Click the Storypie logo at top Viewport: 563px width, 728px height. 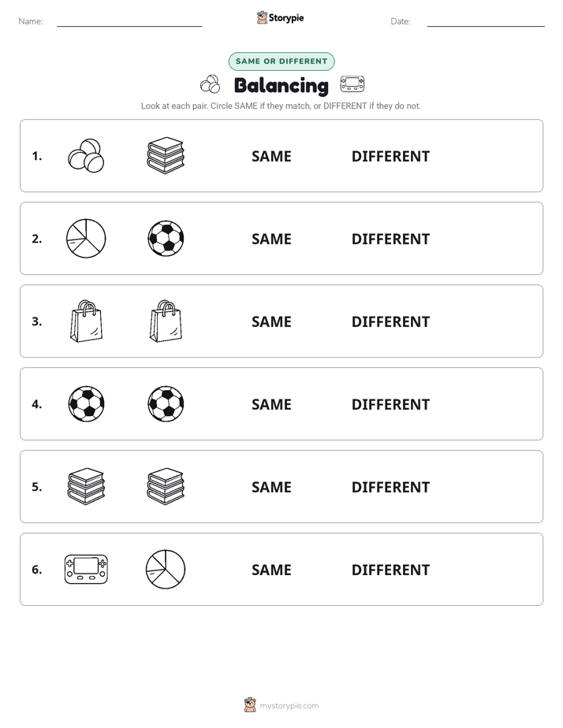(280, 17)
